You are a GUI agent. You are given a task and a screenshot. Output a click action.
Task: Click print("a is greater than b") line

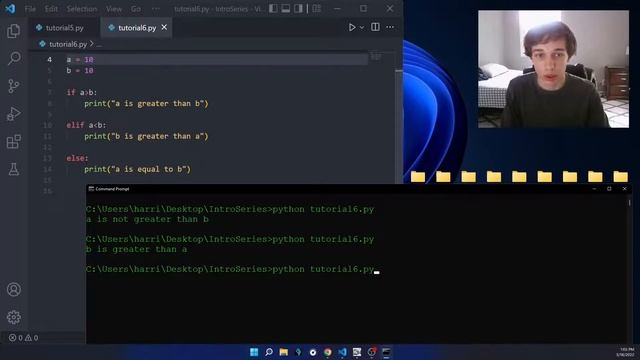click(x=146, y=104)
